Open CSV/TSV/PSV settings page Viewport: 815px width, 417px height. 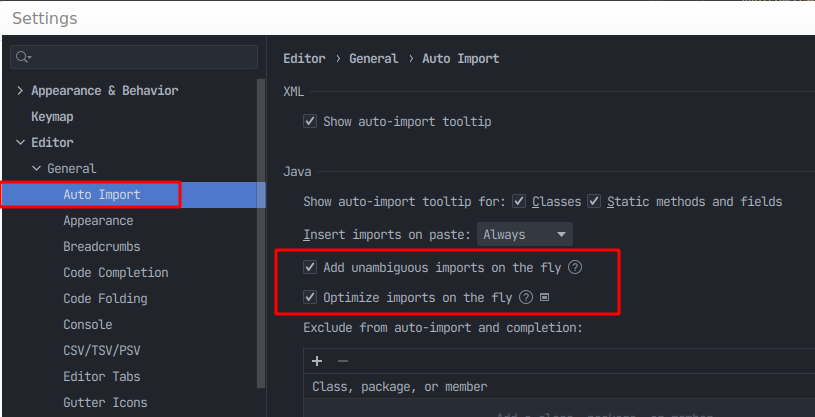(102, 350)
